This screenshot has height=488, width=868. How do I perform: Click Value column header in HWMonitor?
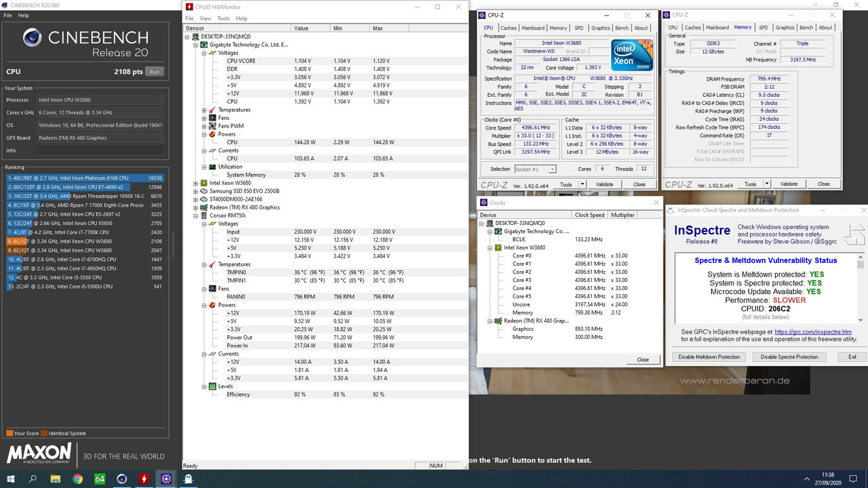pos(311,28)
